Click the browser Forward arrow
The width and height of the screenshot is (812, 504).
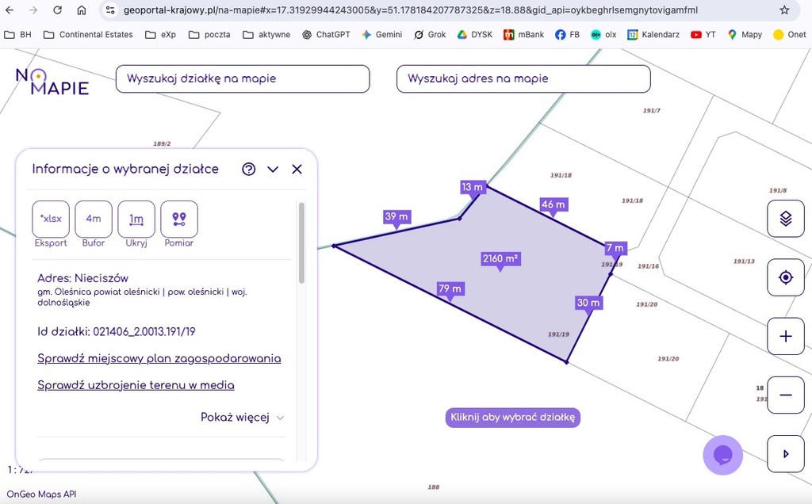tap(33, 10)
